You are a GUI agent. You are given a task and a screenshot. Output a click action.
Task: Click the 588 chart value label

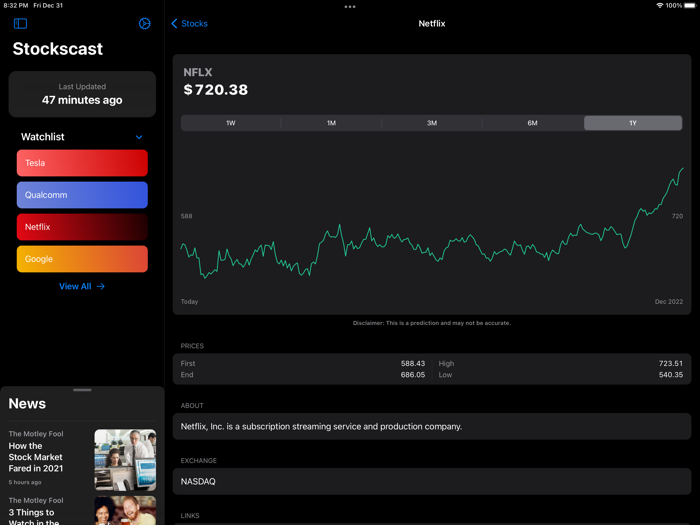click(187, 216)
